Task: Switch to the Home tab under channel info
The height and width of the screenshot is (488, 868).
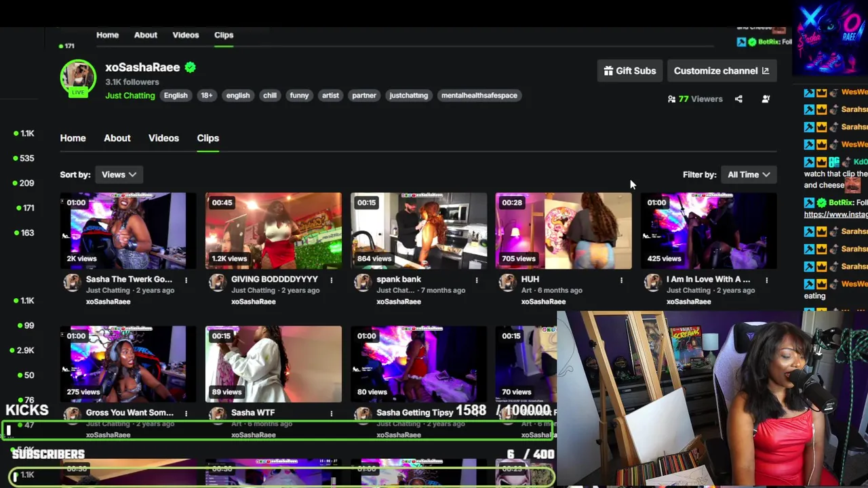Action: [73, 138]
